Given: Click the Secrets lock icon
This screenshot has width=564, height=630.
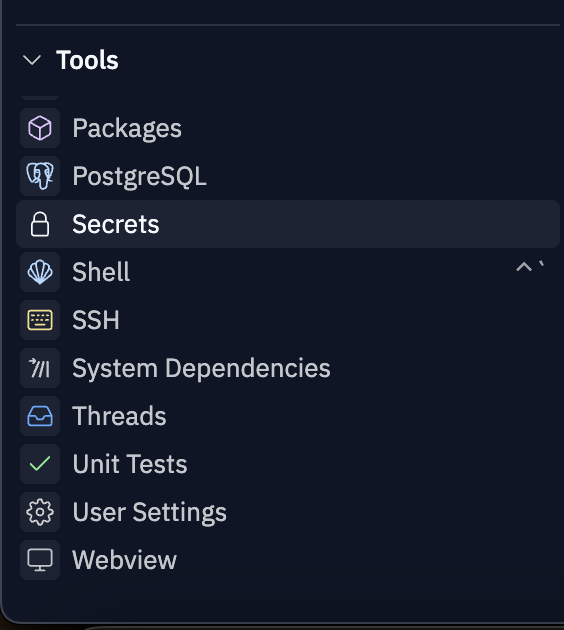Looking at the screenshot, I should [40, 224].
